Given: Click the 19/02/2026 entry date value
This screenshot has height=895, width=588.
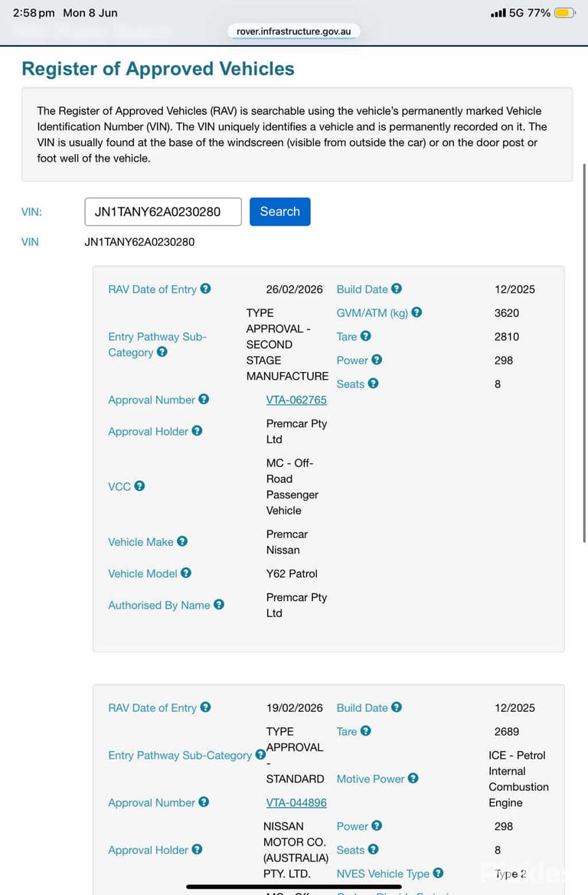Looking at the screenshot, I should pos(295,707).
